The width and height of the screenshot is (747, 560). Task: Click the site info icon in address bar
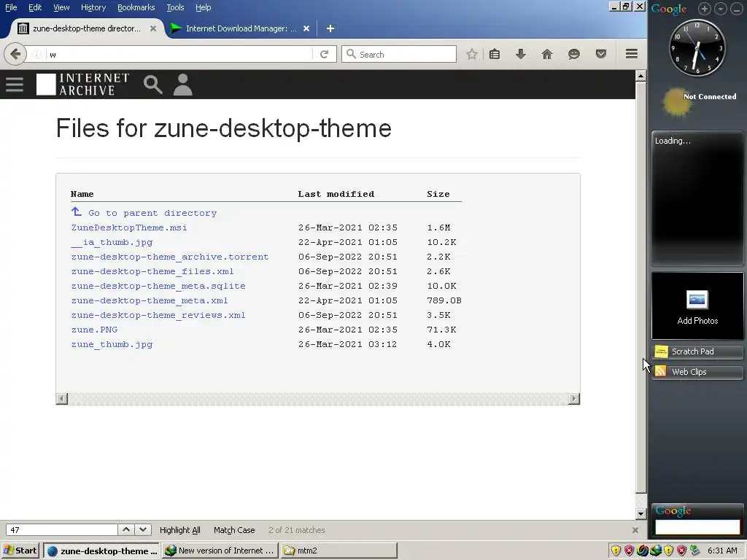coord(36,54)
